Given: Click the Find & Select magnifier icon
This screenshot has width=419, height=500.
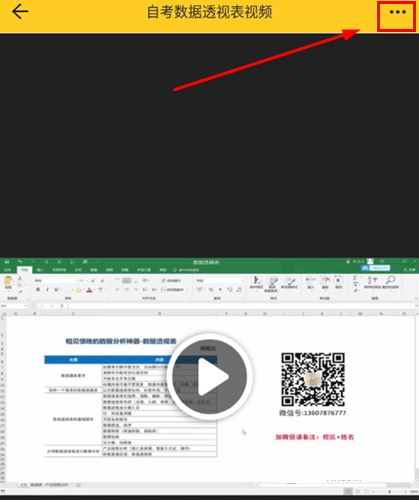Looking at the screenshot, I should pos(390,282).
